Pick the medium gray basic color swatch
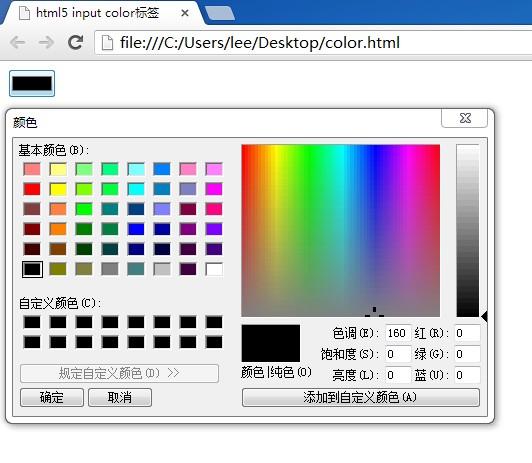 click(x=110, y=269)
